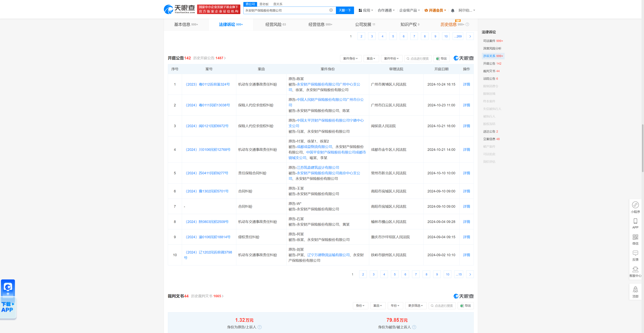Image resolution: width=644 pixels, height=333 pixels.
Task: Open 辽宁万德物流运输有限公司 link
Action: (x=328, y=255)
